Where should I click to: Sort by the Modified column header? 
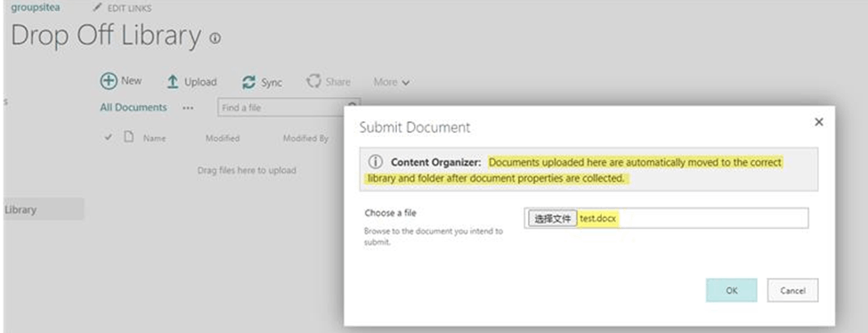[x=223, y=138]
